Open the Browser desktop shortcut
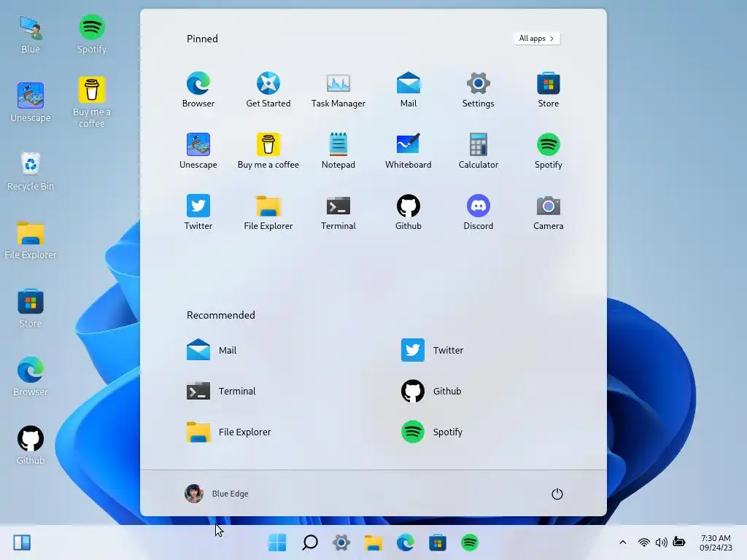The height and width of the screenshot is (560, 747). point(31,377)
